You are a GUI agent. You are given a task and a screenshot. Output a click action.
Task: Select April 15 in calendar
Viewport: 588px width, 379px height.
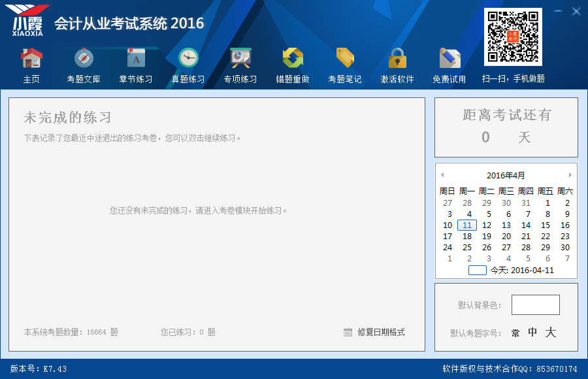click(546, 225)
